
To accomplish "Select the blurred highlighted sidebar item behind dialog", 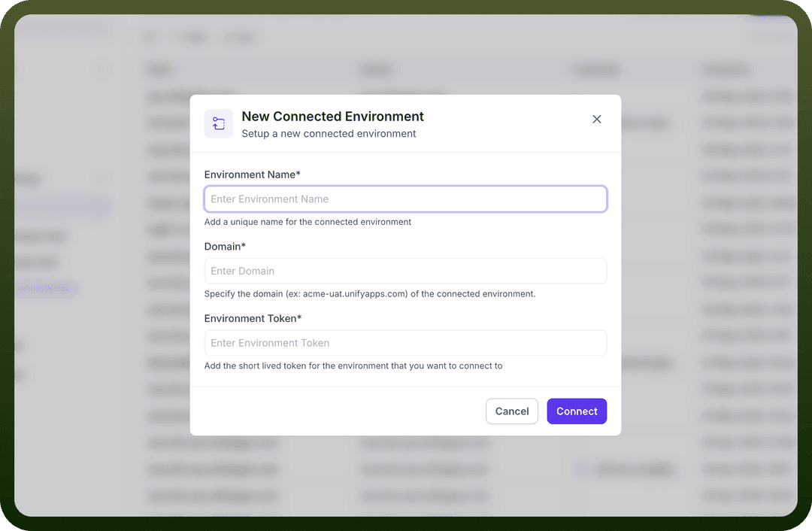I will (x=62, y=205).
